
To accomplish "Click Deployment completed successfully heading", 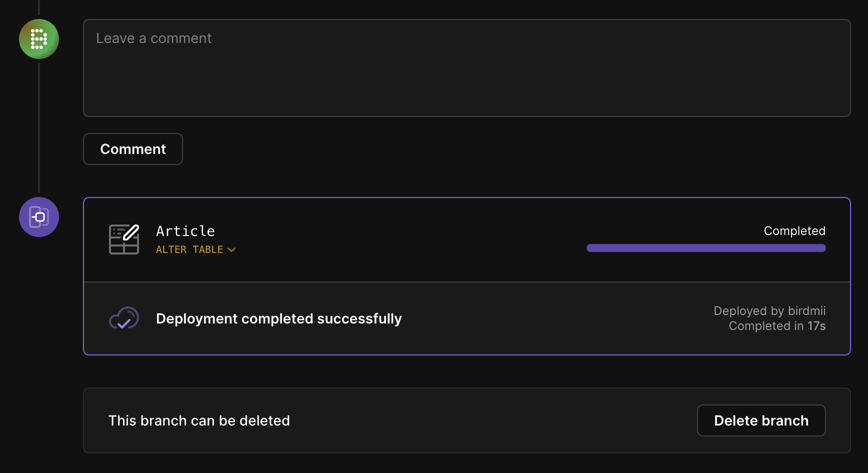I will pyautogui.click(x=279, y=319).
